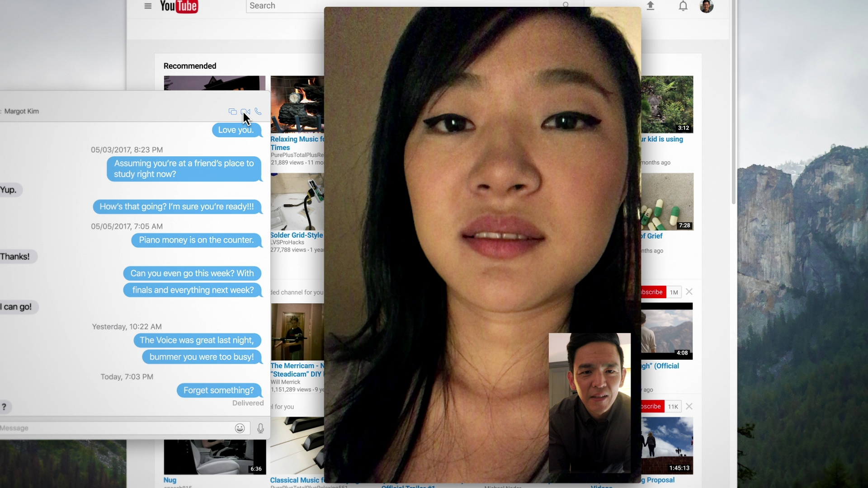Open the "of Grief" video title link
Viewport: 868px width, 488px height.
(x=652, y=236)
